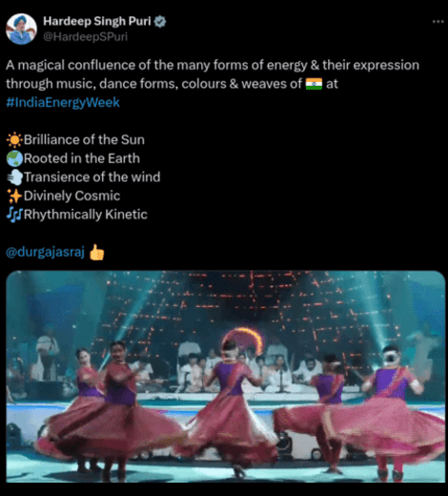Click the verified badge next to the name
Viewport: 448px width, 496px height.
click(160, 22)
